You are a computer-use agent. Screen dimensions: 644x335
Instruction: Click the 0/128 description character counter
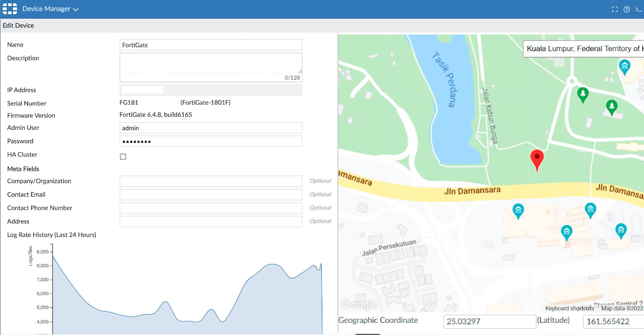coord(292,78)
